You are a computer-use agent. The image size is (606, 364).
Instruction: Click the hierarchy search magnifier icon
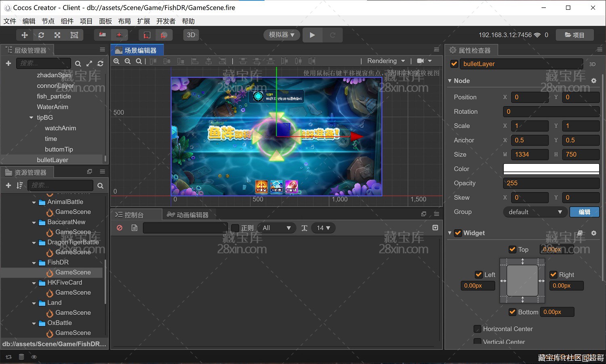pos(78,64)
